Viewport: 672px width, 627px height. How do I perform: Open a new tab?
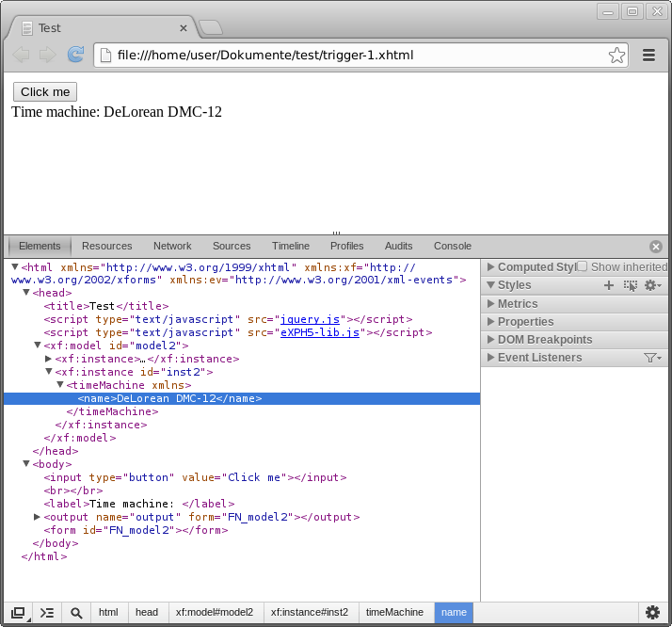(211, 27)
